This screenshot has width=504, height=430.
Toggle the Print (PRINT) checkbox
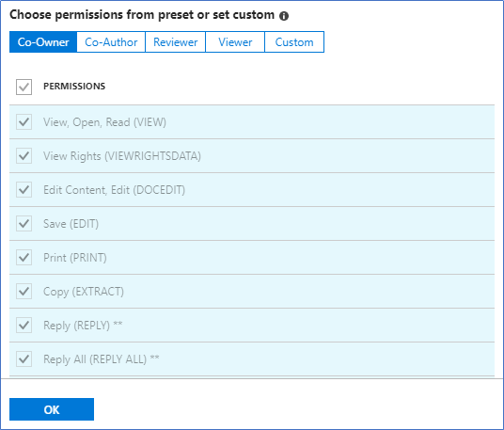24,257
